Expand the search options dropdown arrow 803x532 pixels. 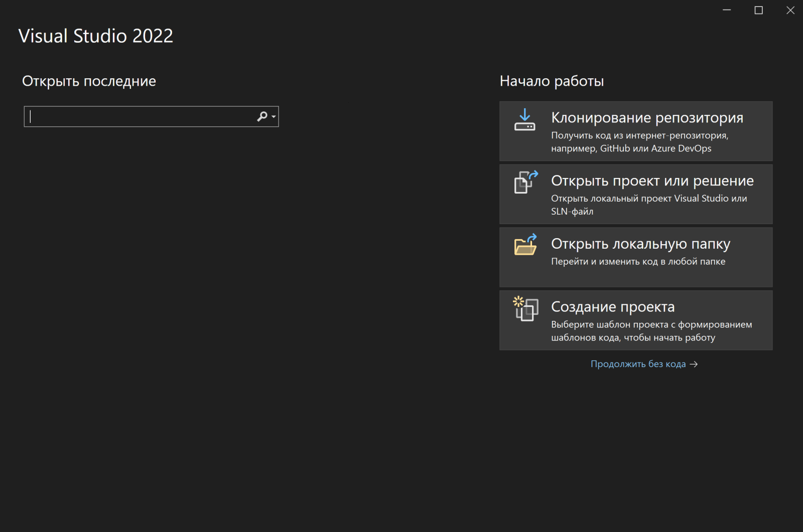pos(274,117)
